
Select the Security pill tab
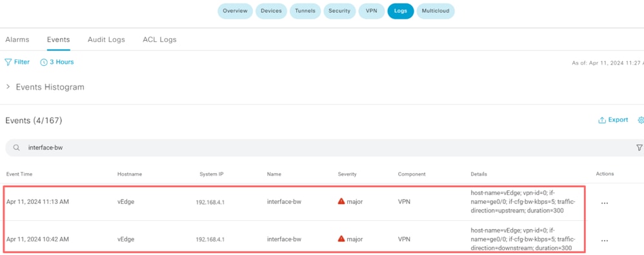click(339, 11)
